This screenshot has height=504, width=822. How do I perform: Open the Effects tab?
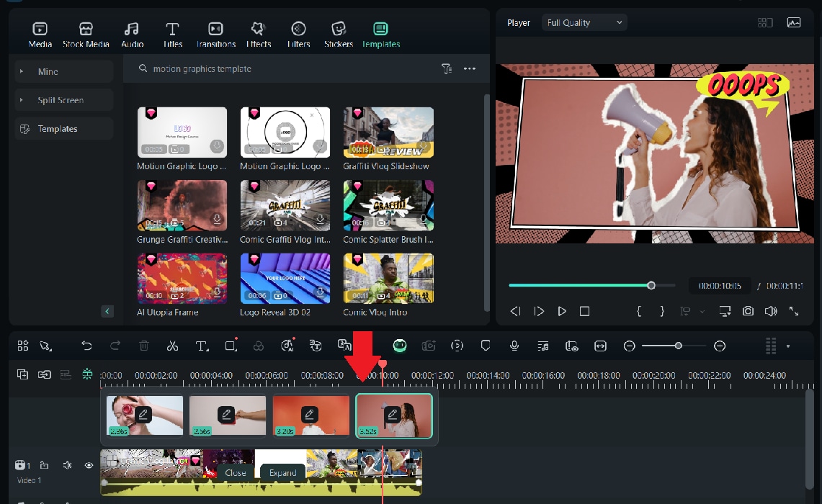(259, 35)
